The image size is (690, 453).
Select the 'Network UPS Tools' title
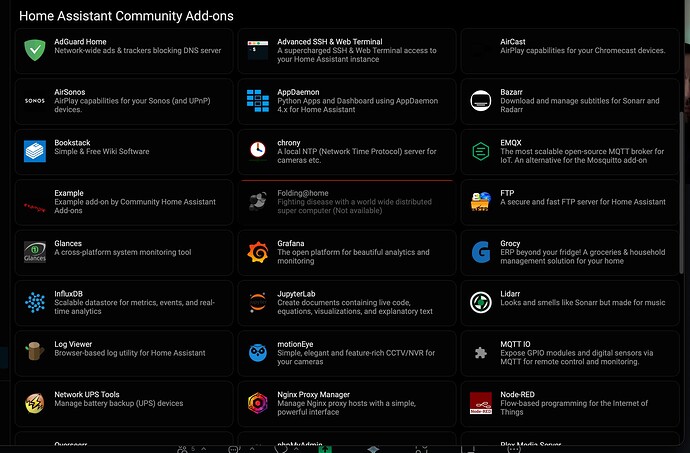(x=87, y=394)
